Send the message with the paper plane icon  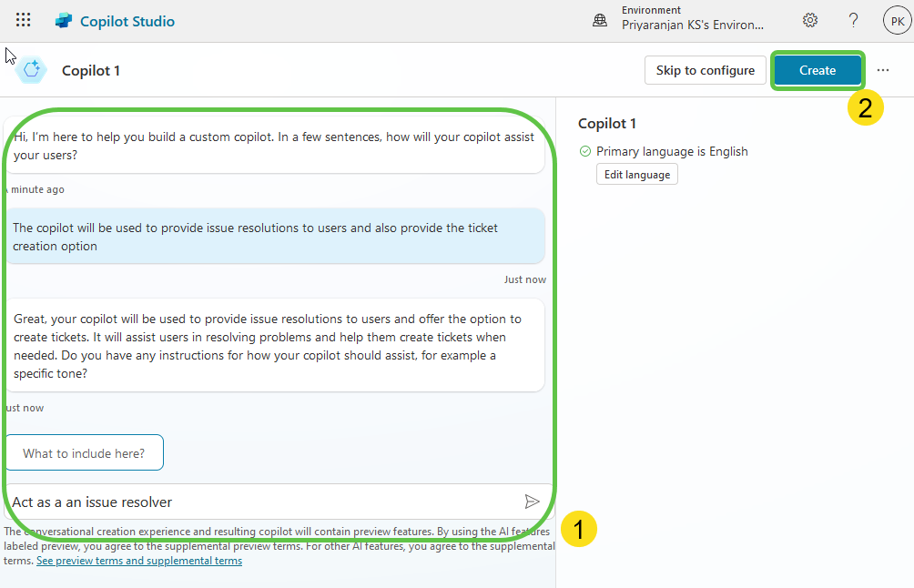(533, 502)
